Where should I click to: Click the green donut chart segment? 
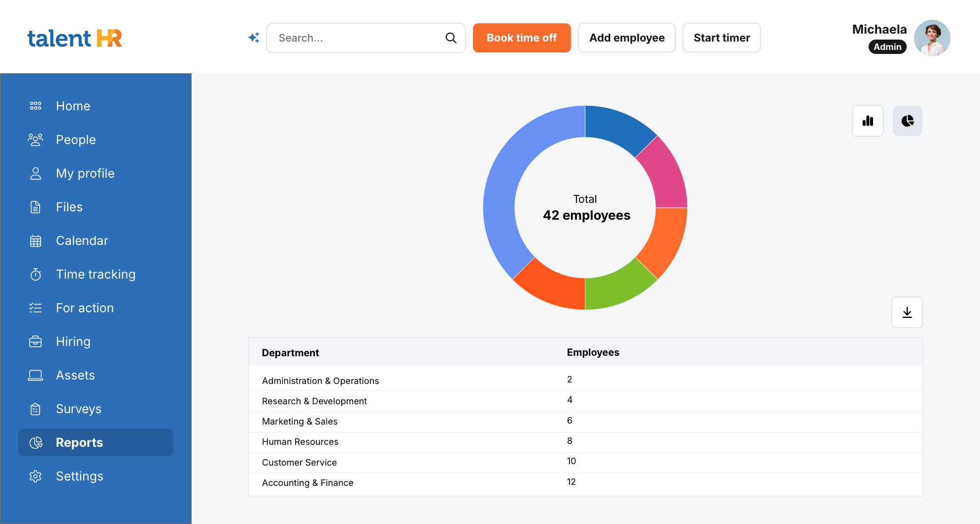point(619,288)
